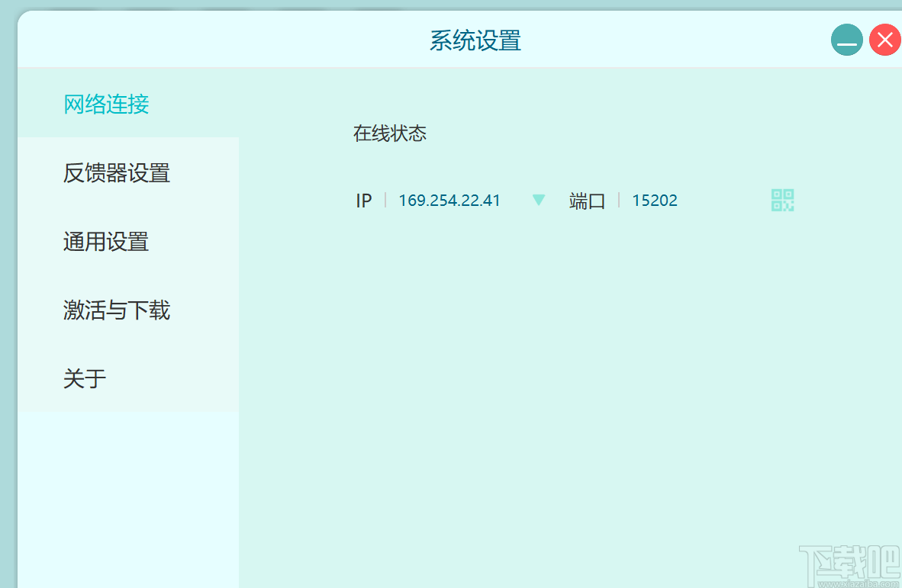Screen dimensions: 902x588
Task: Open the 关于 about page
Action: (x=84, y=379)
